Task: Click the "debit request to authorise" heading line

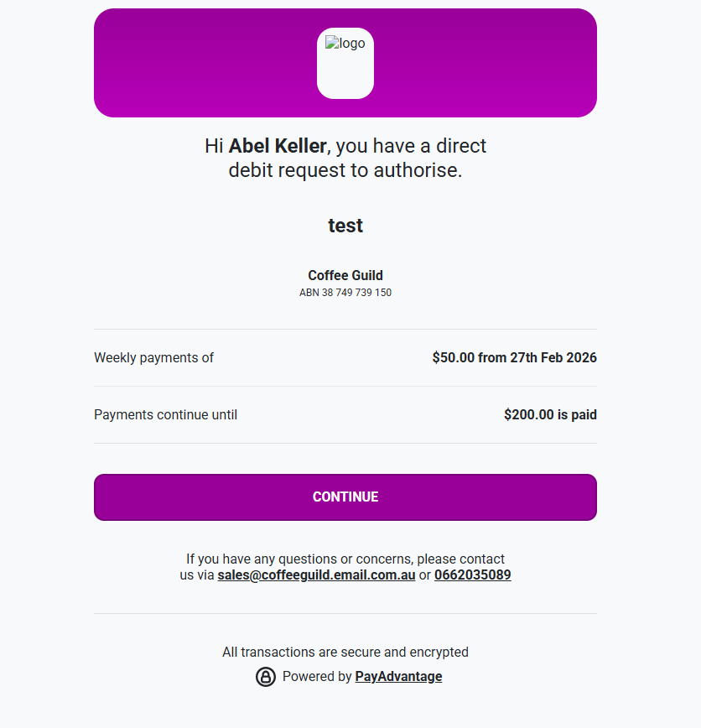Action: pyautogui.click(x=345, y=171)
